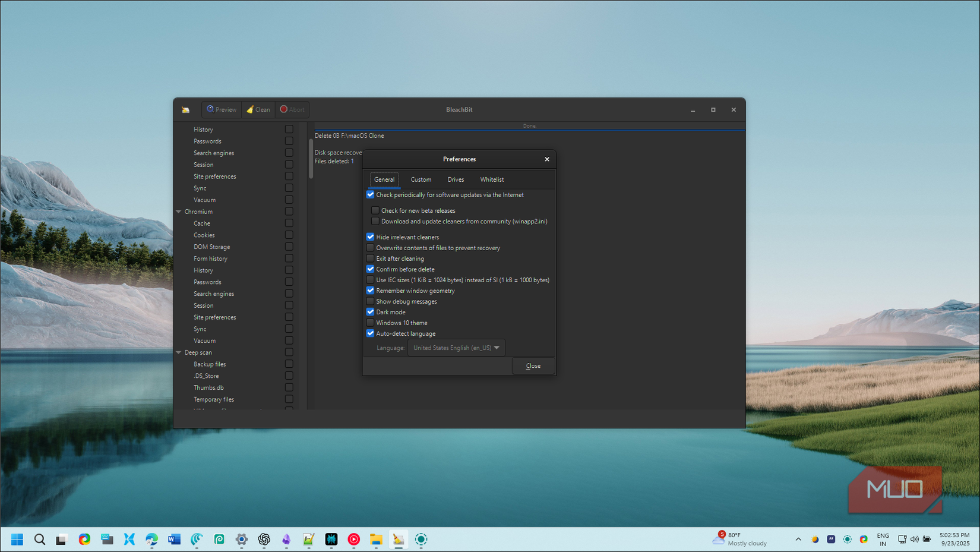
Task: Open the BleachBit application menu icon
Action: [x=186, y=110]
